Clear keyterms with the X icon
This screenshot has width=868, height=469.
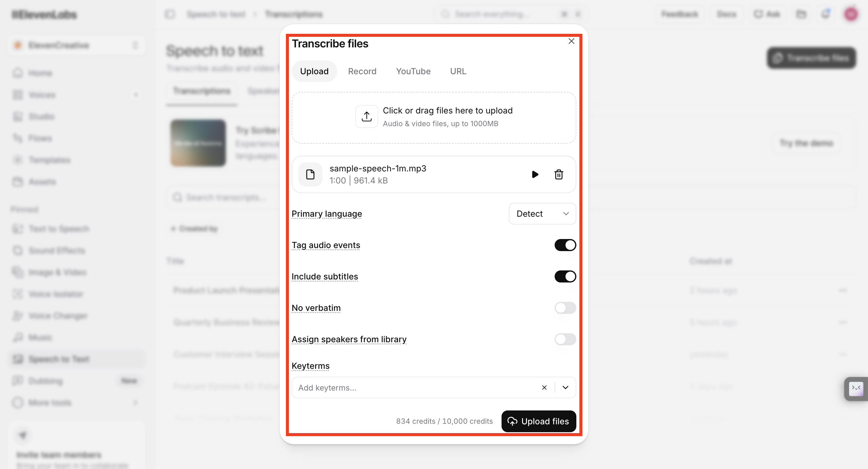544,388
